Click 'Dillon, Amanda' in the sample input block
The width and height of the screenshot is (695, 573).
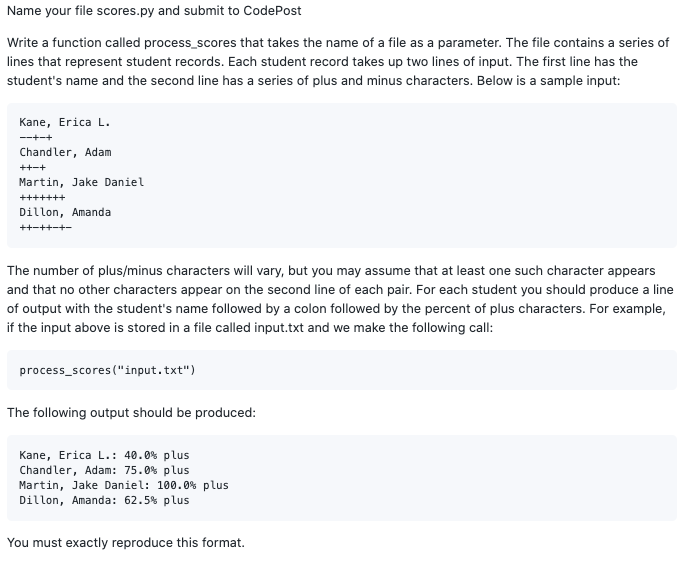[65, 213]
